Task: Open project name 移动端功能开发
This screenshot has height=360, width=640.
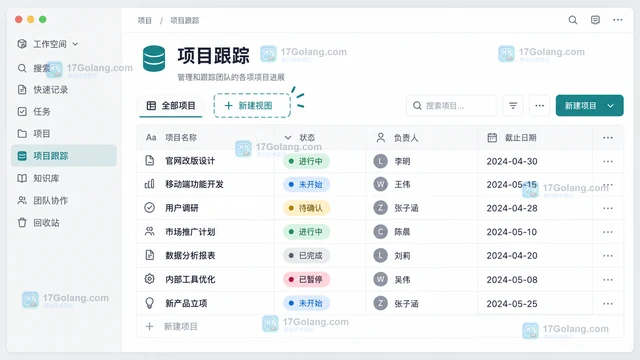Action: 194,184
